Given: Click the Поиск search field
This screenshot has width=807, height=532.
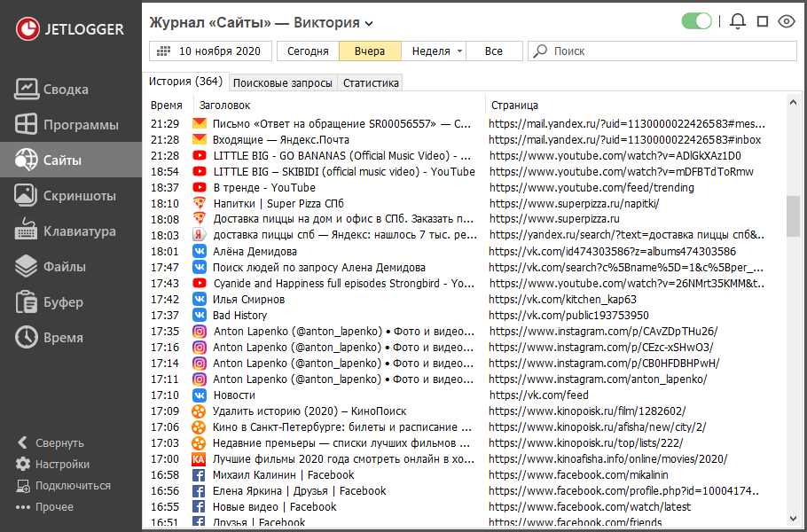Looking at the screenshot, I should pos(665,51).
